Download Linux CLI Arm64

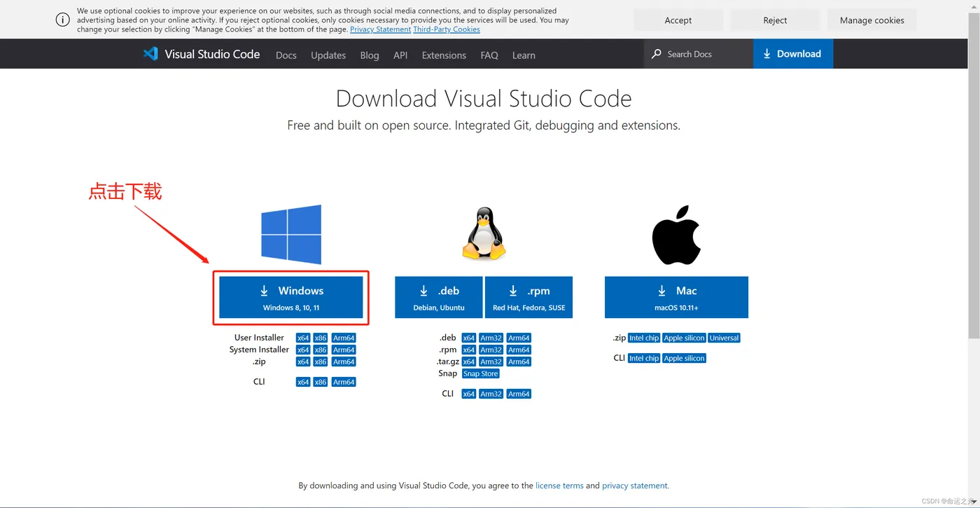pyautogui.click(x=519, y=394)
